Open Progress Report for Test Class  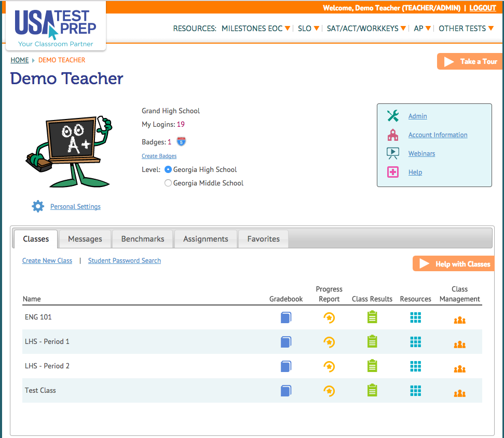pyautogui.click(x=329, y=391)
